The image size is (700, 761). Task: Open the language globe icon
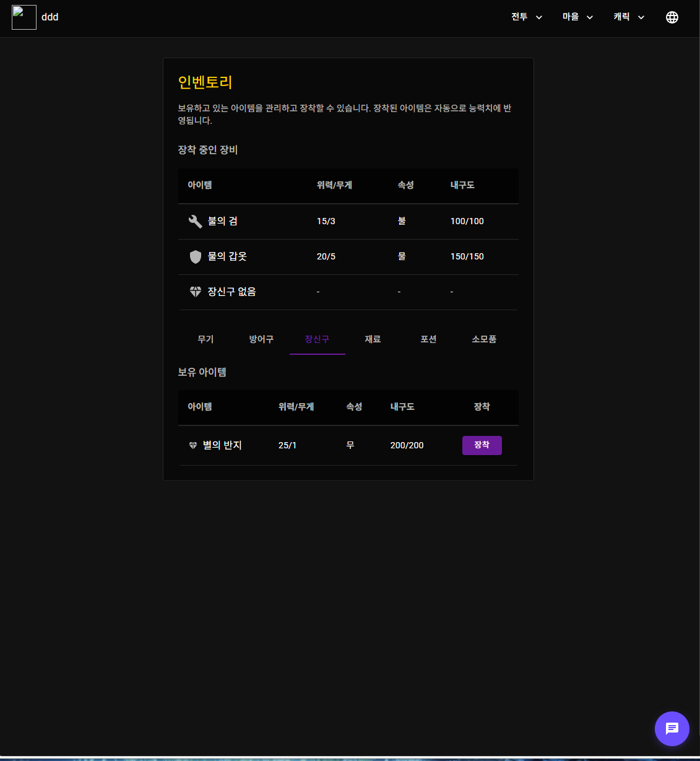(672, 17)
